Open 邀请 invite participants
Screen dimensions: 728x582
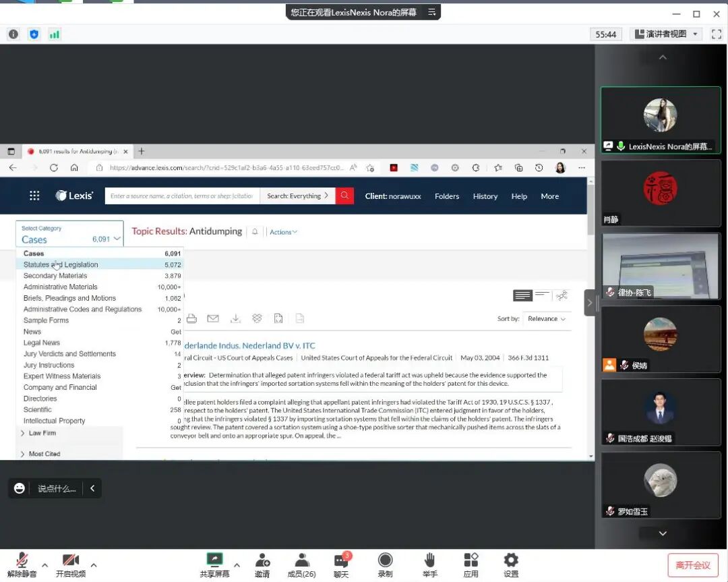point(262,565)
